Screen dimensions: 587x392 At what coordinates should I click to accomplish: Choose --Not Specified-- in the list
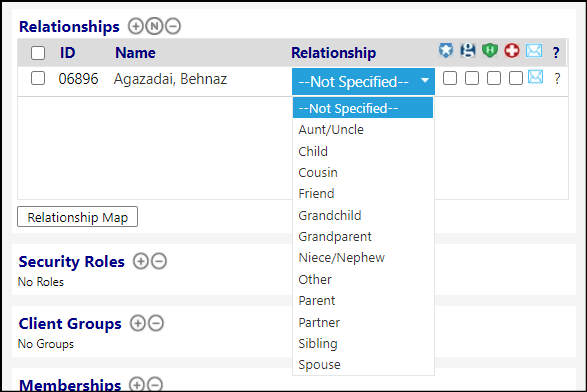363,108
